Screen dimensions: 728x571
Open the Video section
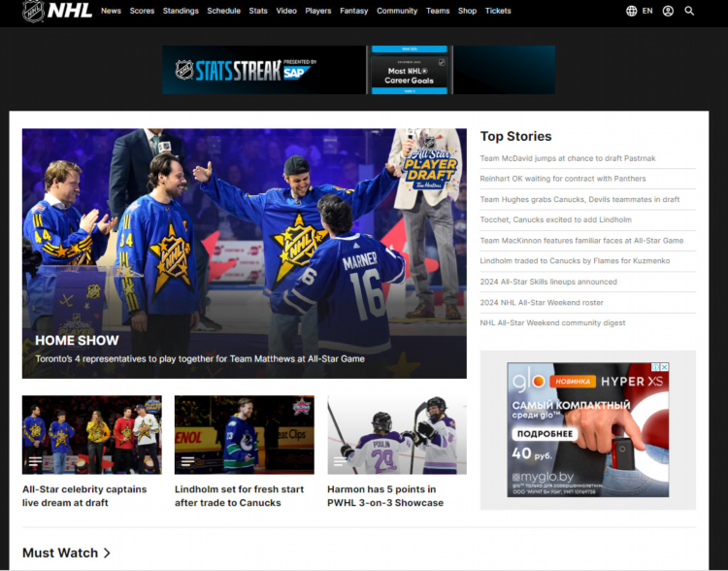[286, 11]
